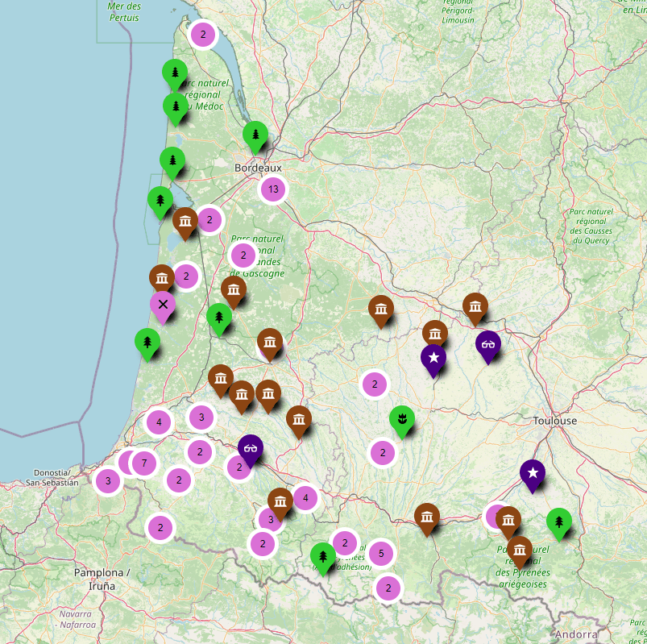Click the northernmost green tree coastal marker

point(175,73)
